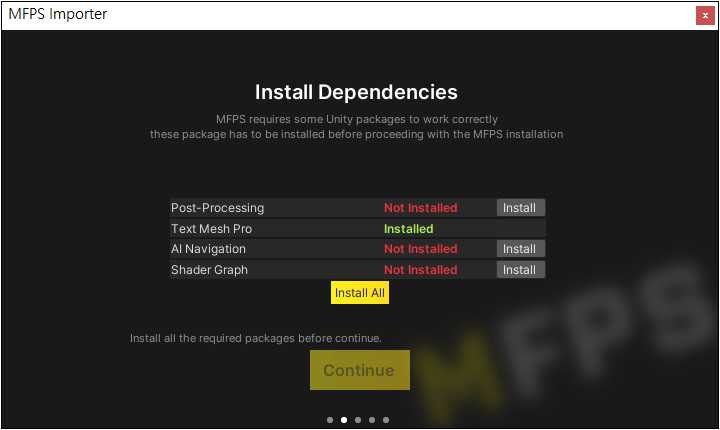Select the Post-Processing row label

point(217,208)
